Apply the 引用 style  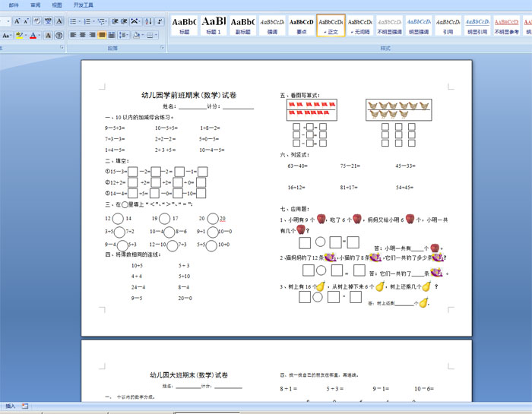tap(448, 25)
